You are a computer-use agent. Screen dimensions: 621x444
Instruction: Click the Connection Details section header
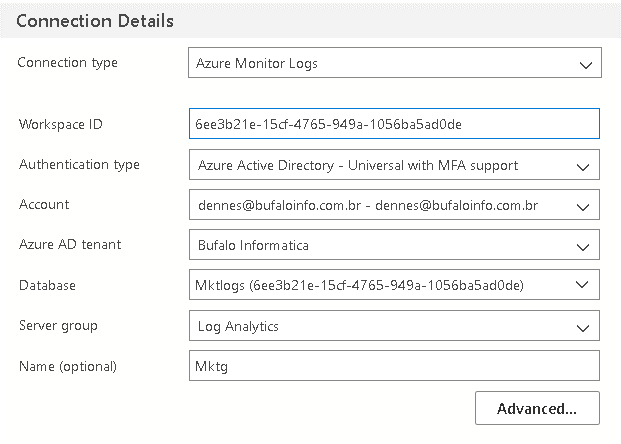click(x=95, y=21)
